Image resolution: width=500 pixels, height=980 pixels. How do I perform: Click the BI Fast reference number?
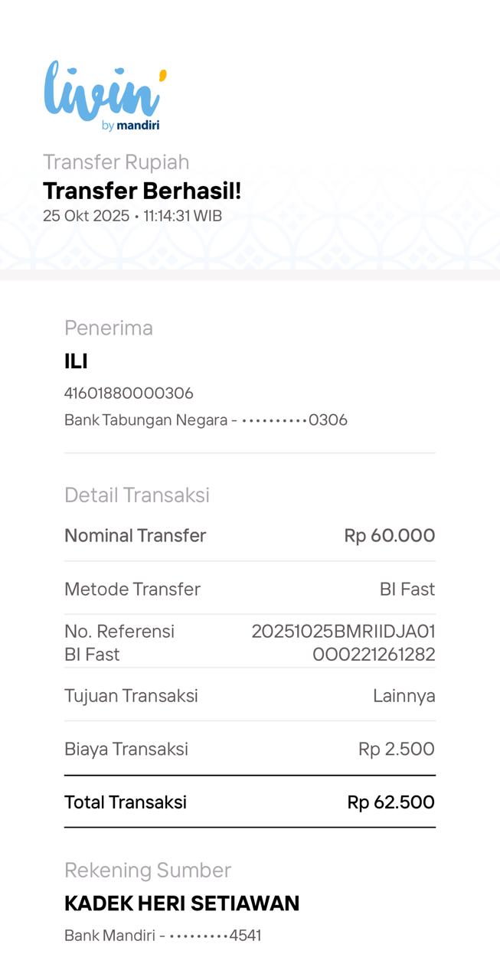tap(344, 643)
